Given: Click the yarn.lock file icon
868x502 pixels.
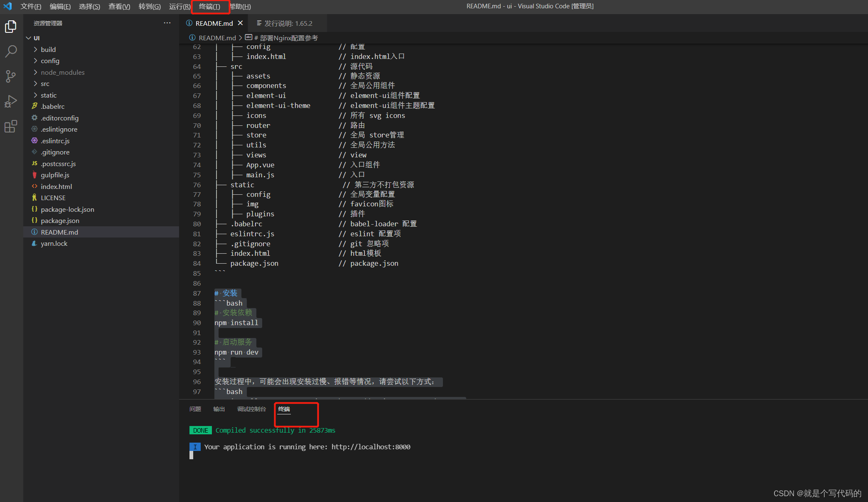Looking at the screenshot, I should pyautogui.click(x=34, y=243).
